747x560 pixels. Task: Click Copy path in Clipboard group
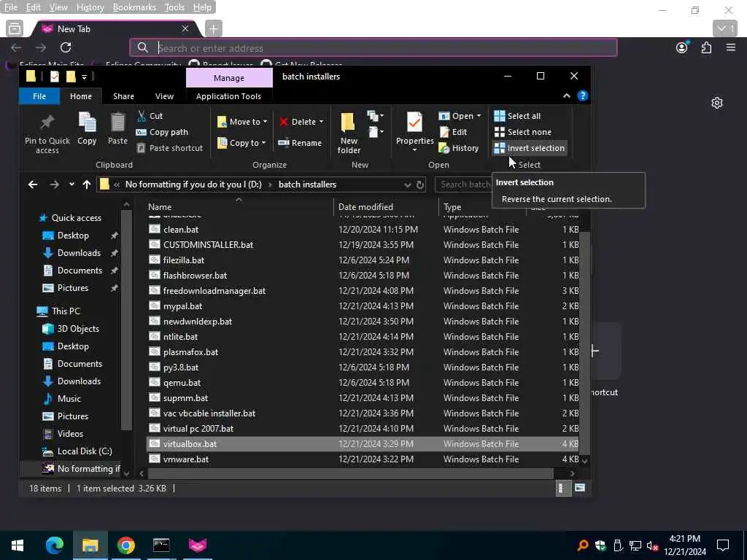162,132
